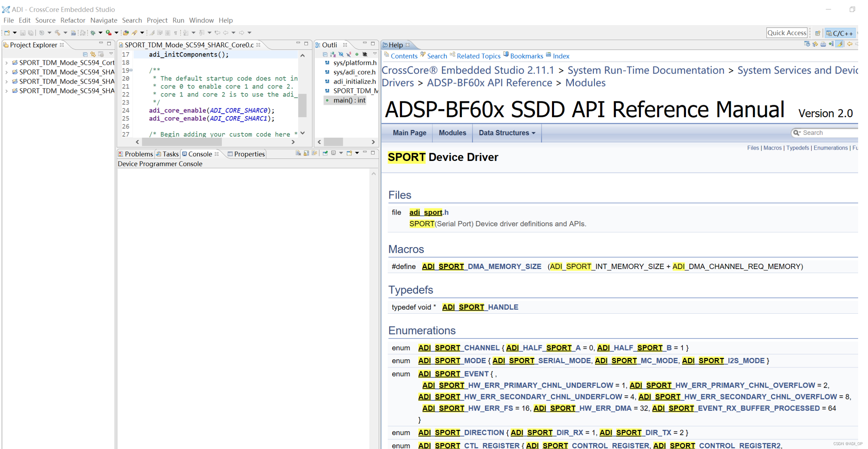Toggle Link with Editor in Project Explorer
Screen dimensions: 868x449
pyautogui.click(x=93, y=54)
